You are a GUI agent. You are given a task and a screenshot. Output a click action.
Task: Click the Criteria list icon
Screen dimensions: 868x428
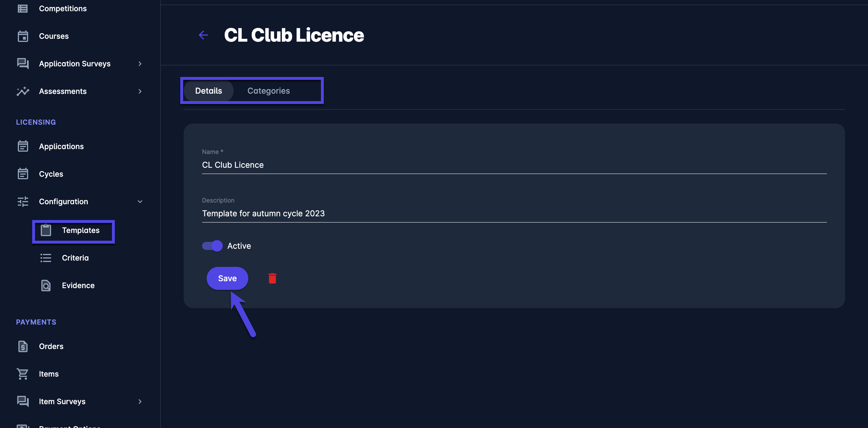click(x=46, y=258)
